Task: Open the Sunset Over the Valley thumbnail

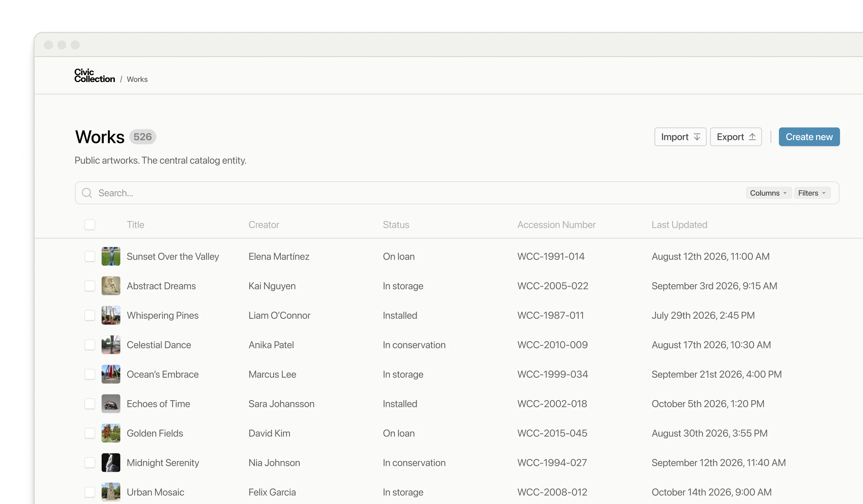Action: click(x=111, y=256)
